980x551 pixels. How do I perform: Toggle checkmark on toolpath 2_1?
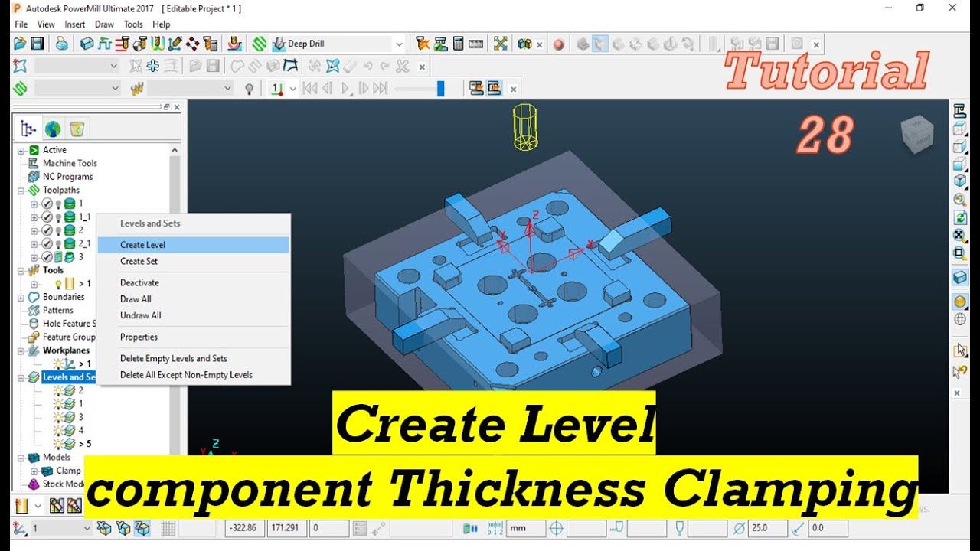[x=47, y=243]
